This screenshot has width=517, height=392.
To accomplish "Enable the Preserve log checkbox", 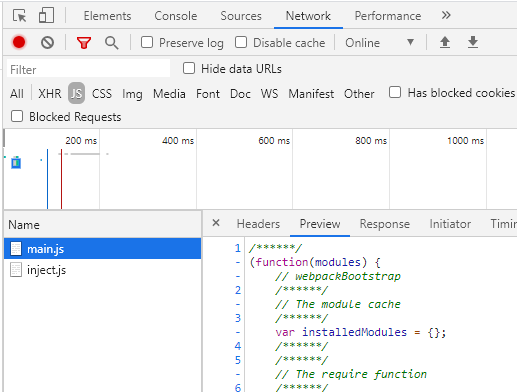I will 147,42.
